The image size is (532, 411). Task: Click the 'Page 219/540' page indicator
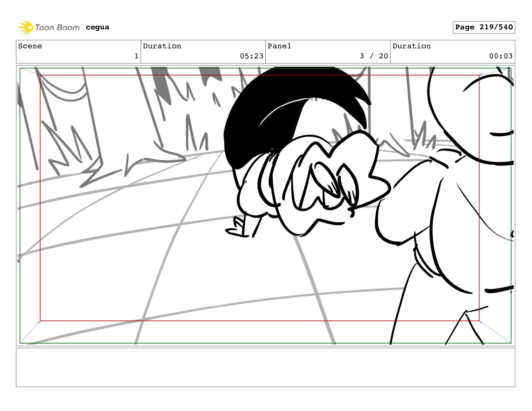click(484, 27)
